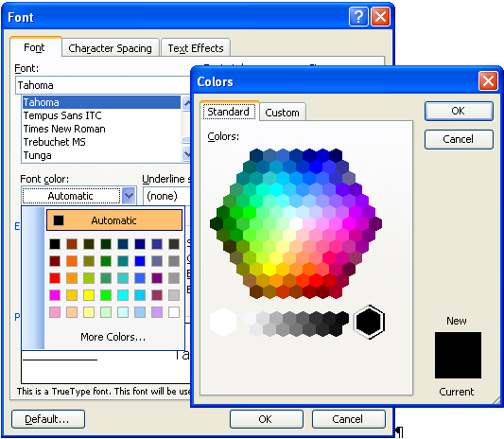
Task: Click the Default... button
Action: [x=48, y=419]
